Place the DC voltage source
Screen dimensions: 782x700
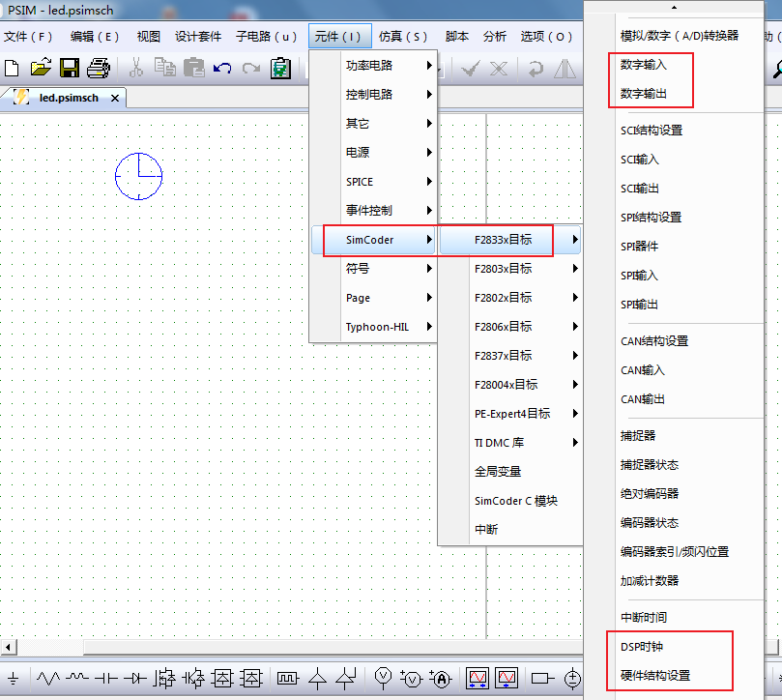tap(572, 679)
